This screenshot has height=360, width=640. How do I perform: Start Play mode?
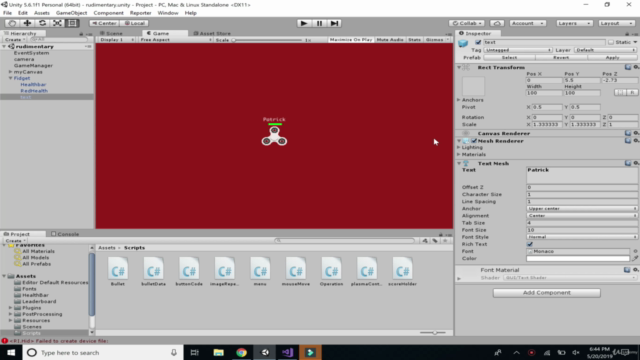[x=304, y=23]
